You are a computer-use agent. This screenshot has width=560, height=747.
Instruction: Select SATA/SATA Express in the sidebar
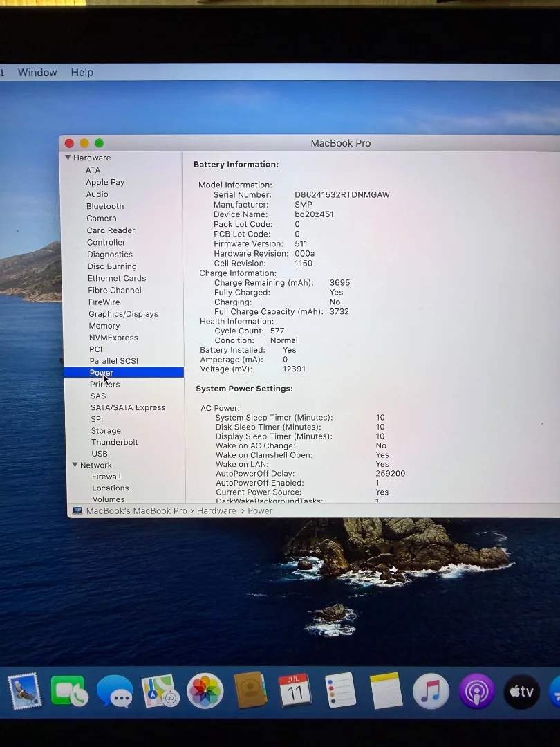(128, 407)
